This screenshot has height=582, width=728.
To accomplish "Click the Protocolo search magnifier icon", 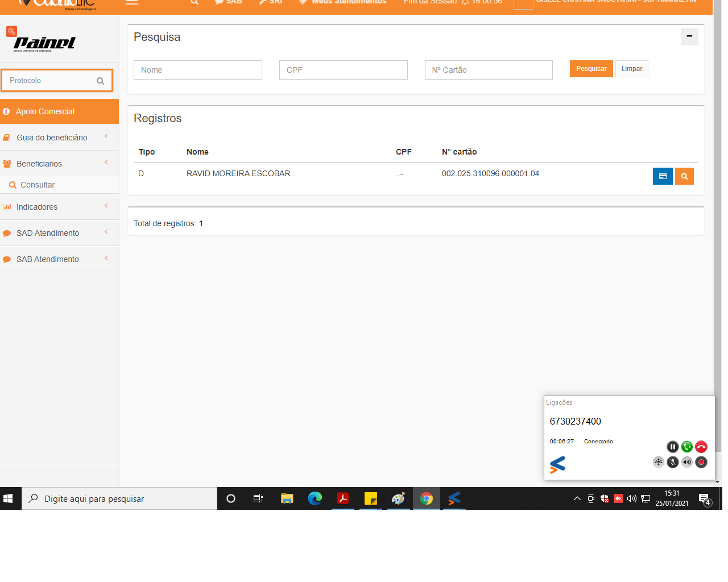I will point(100,81).
